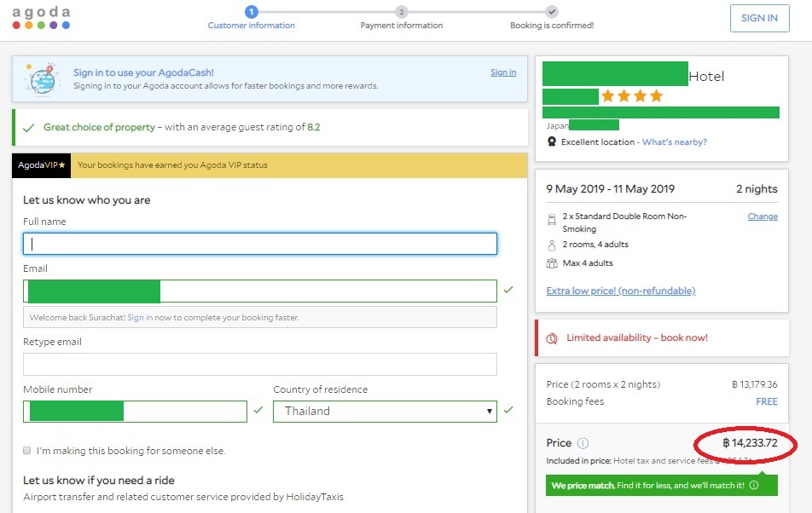Click the SIGN IN button

(760, 18)
